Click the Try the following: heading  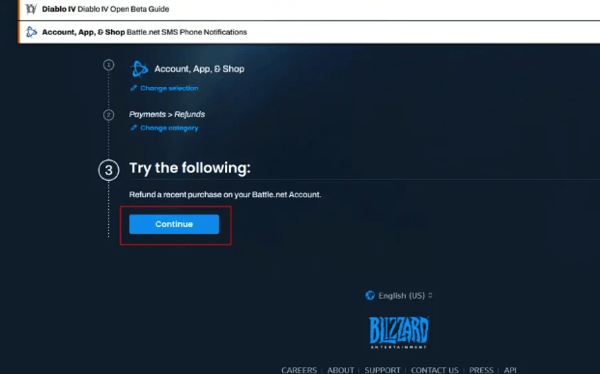pyautogui.click(x=190, y=168)
